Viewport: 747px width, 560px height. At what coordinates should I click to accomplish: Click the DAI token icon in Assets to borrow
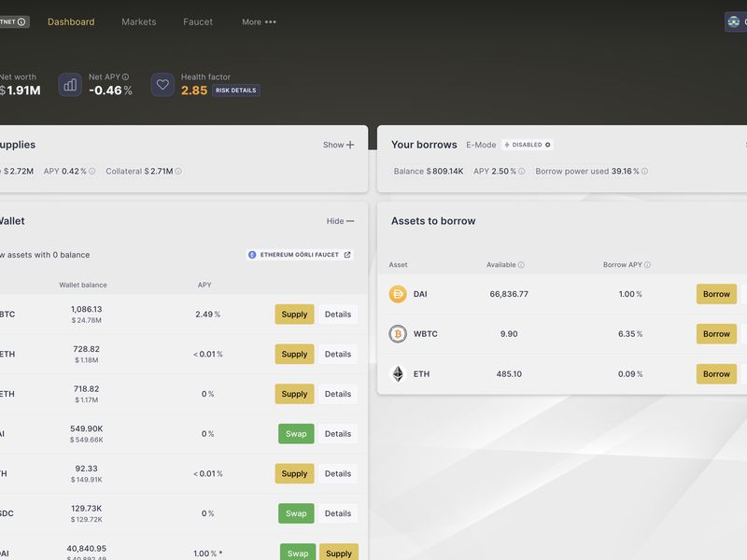[x=398, y=294]
